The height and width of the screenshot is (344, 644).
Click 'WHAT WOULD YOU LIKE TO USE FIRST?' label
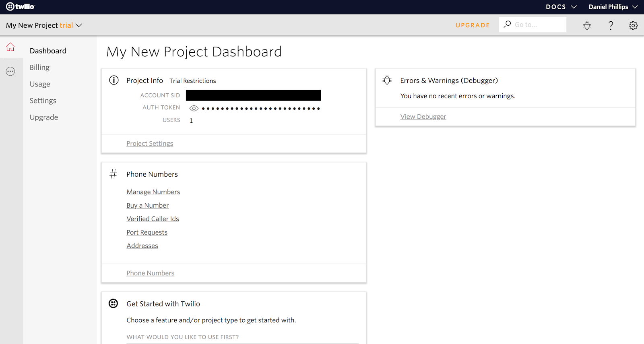point(183,337)
